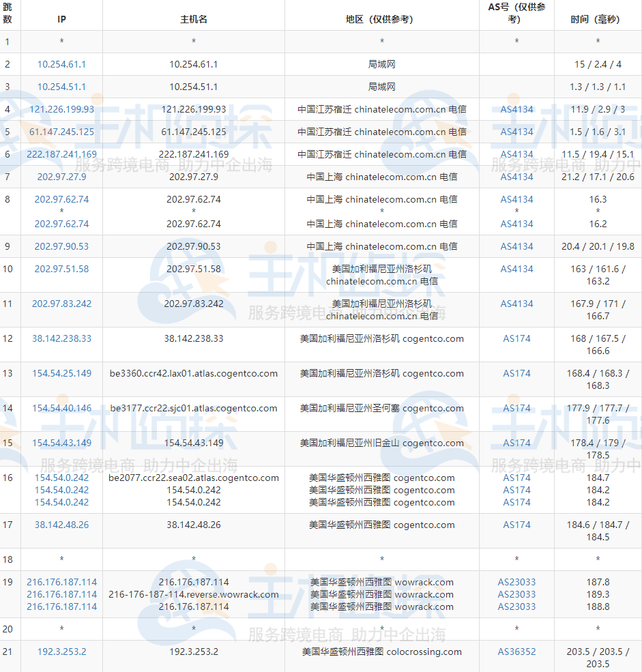Click the IP column header

click(61, 20)
